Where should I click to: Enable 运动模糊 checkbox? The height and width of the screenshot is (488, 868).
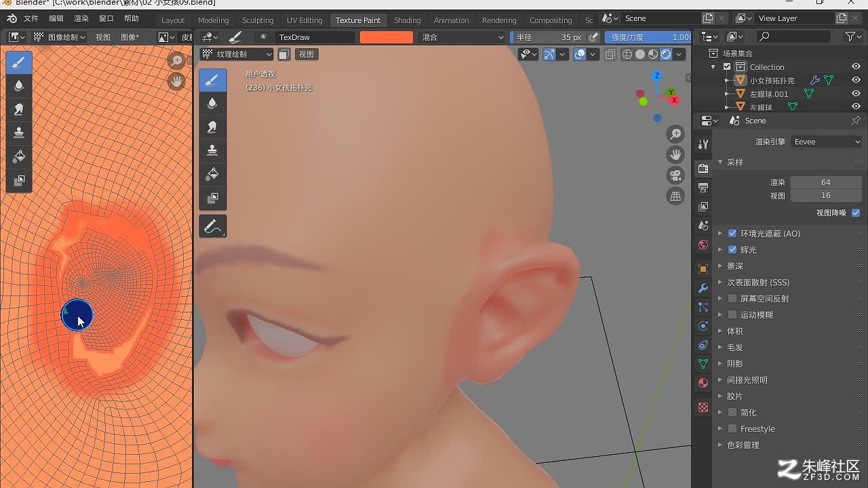[x=732, y=314]
